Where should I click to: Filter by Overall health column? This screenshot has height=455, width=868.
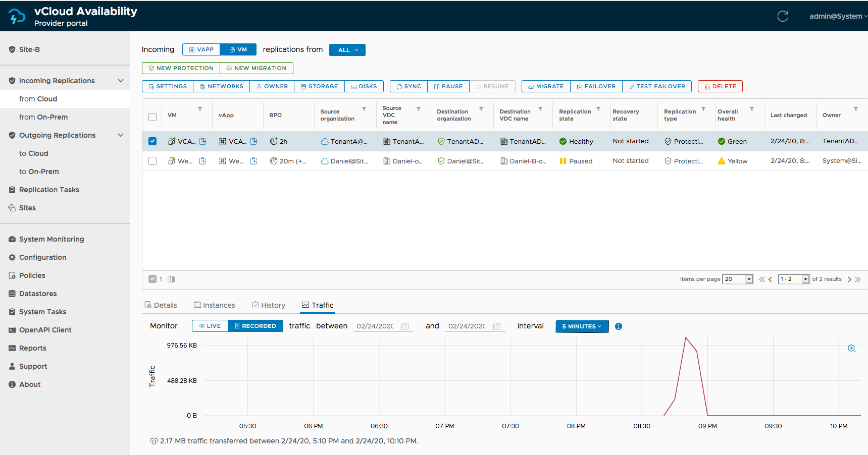pyautogui.click(x=752, y=109)
